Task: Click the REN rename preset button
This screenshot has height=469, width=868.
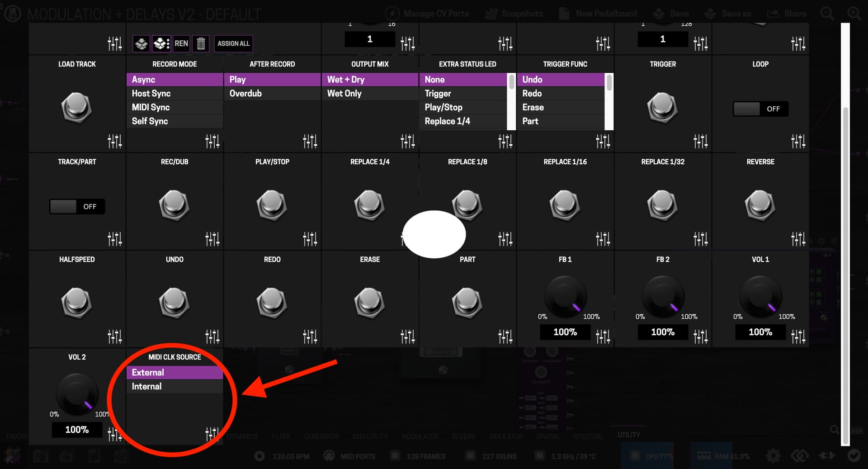Action: [181, 43]
